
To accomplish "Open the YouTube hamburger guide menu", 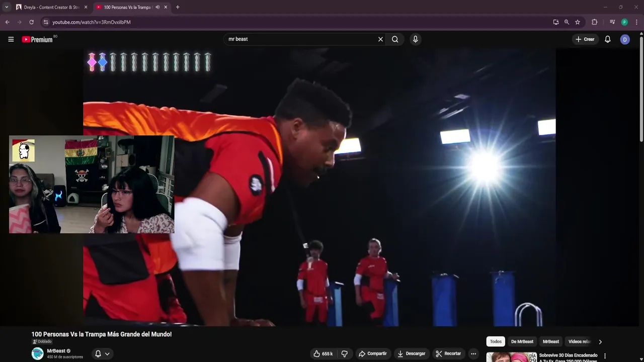I will 11,39.
